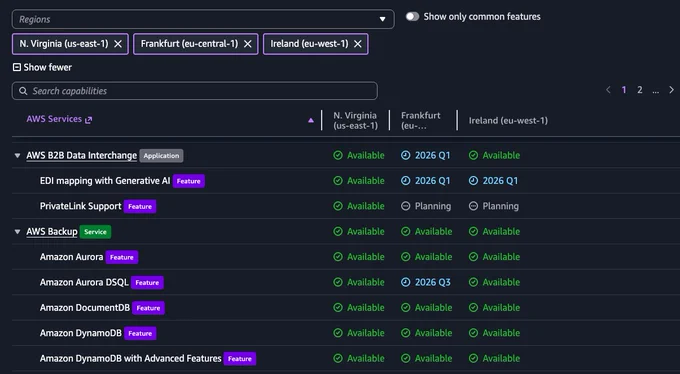
Task: Click the Application badge on B2B Data Interchange
Action: [161, 156]
